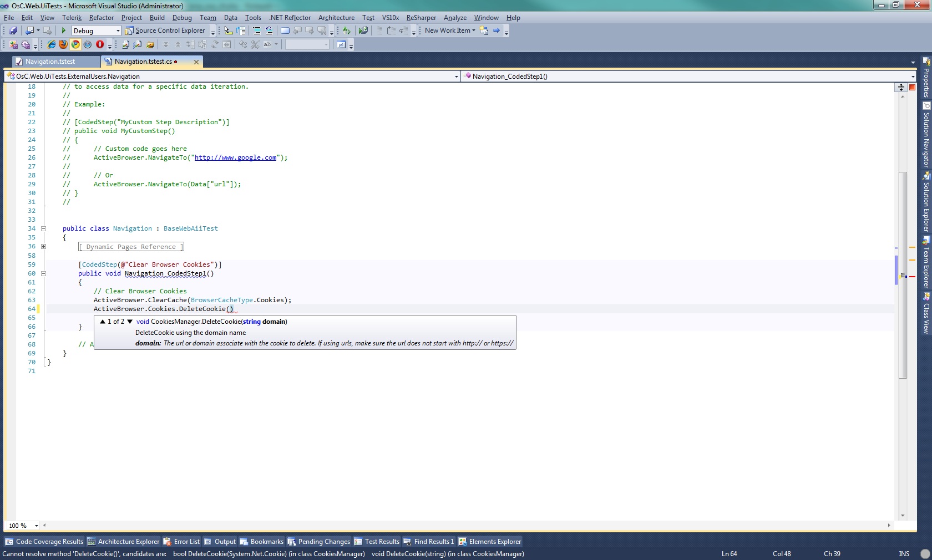Open the Class View side panel

coord(926,314)
